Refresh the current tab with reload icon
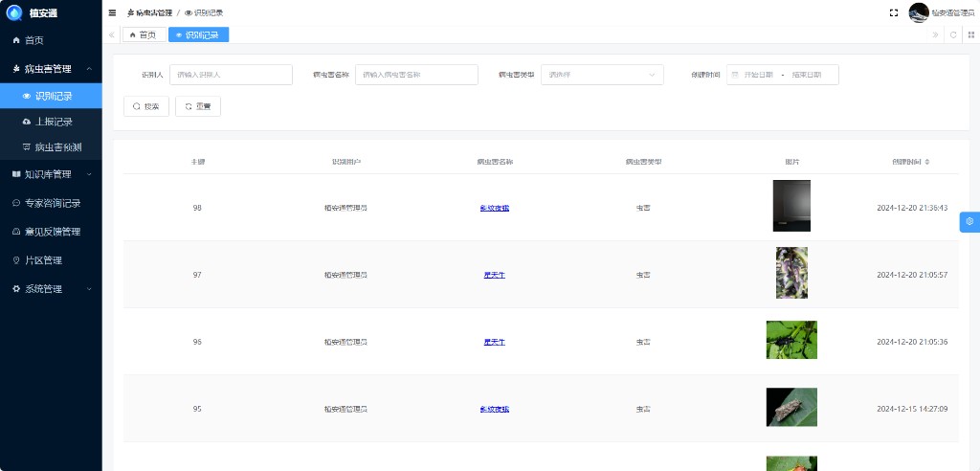Viewport: 980px width, 471px height. [953, 35]
